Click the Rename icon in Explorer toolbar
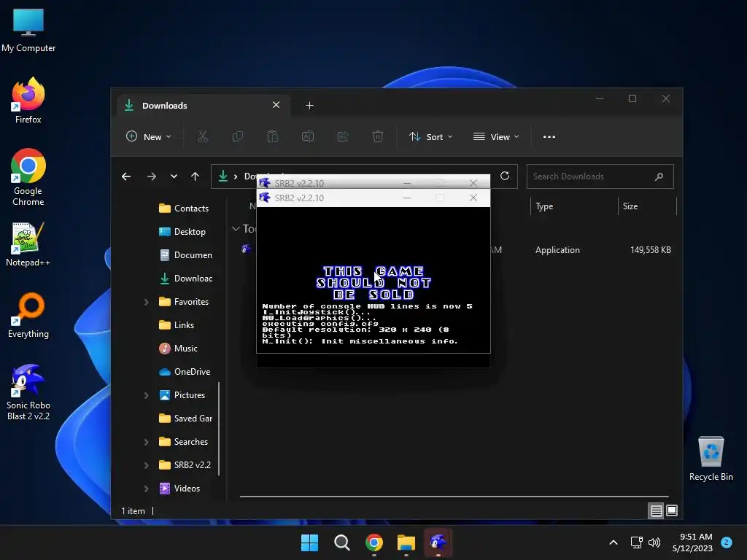The height and width of the screenshot is (560, 747). pyautogui.click(x=308, y=136)
